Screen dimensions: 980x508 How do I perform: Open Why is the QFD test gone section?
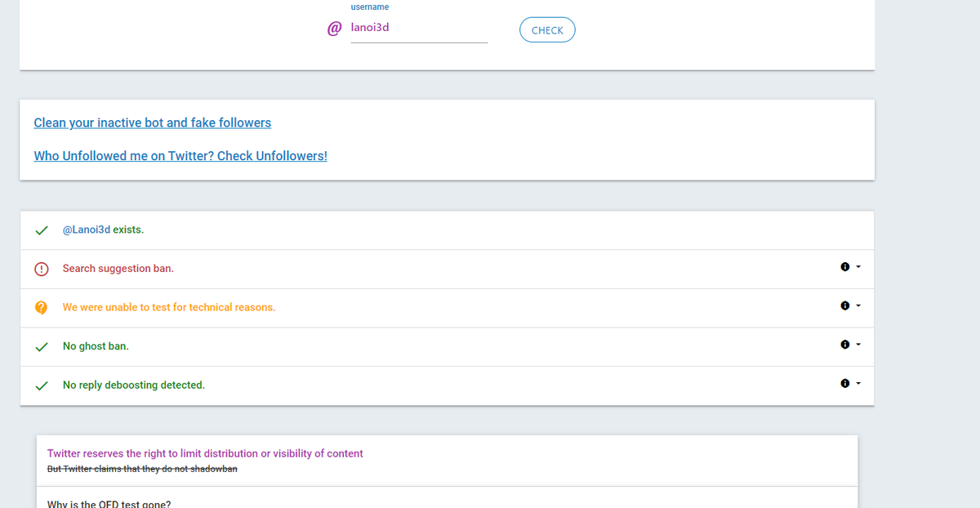tap(109, 503)
